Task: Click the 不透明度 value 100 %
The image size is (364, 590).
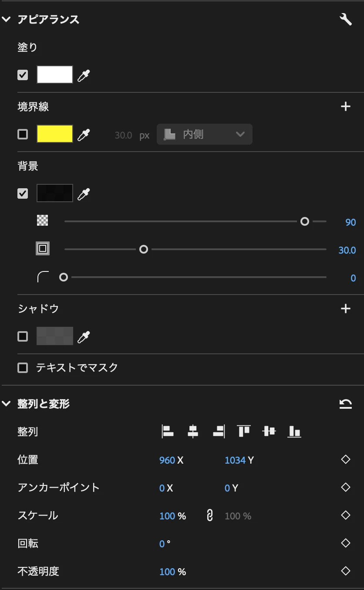Action: [172, 572]
